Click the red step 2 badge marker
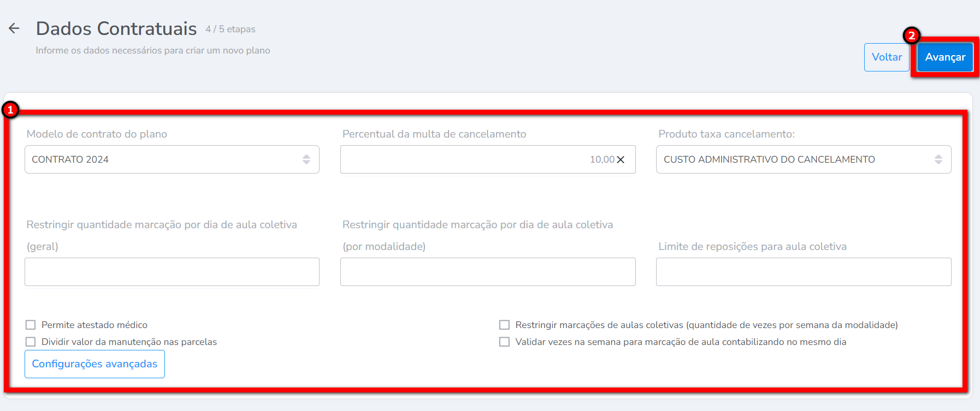 tap(911, 36)
